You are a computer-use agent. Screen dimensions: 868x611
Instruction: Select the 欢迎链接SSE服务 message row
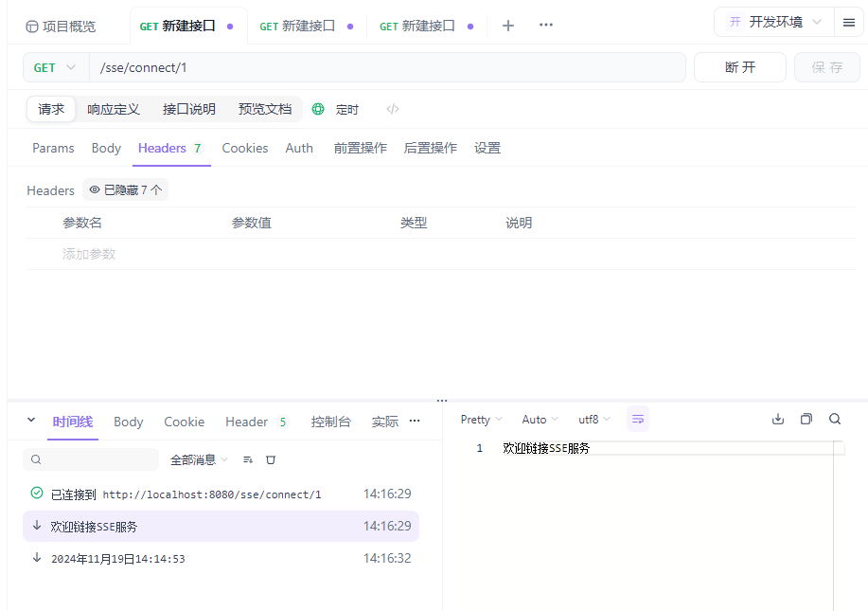pos(221,527)
